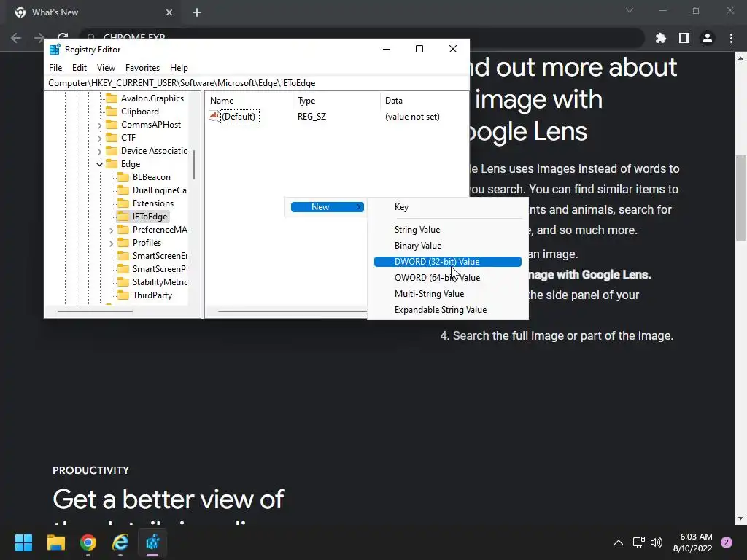Open Chrome three-dot menu
The image size is (747, 560).
click(x=731, y=38)
